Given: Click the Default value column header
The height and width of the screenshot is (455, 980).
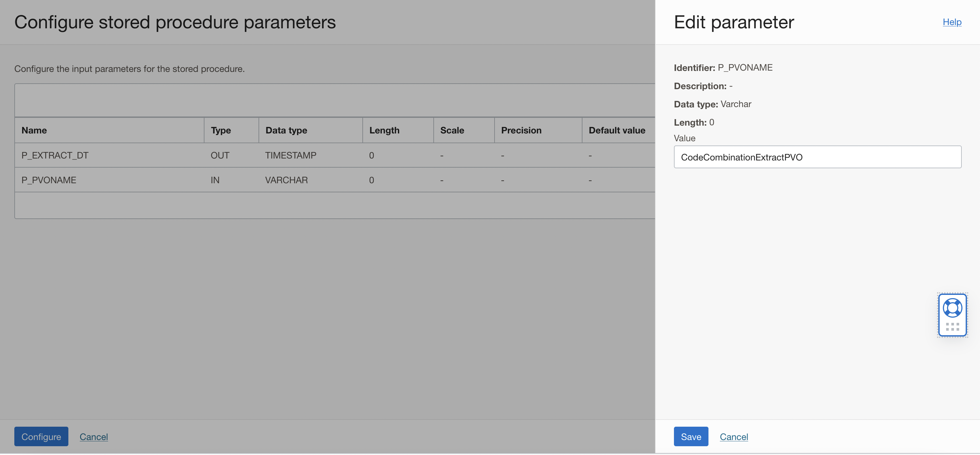Looking at the screenshot, I should coord(617,130).
